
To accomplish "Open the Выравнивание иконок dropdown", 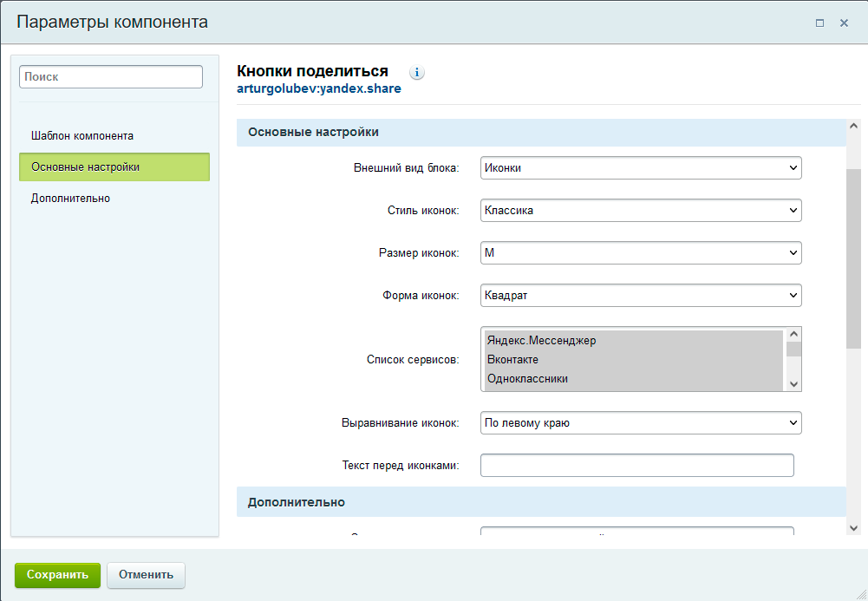I will pos(640,423).
